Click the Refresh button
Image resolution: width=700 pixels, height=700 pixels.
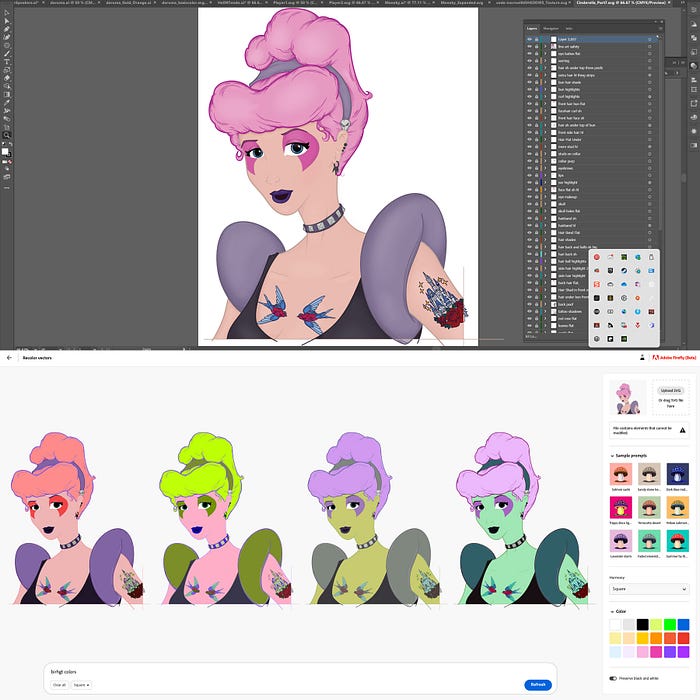point(538,684)
